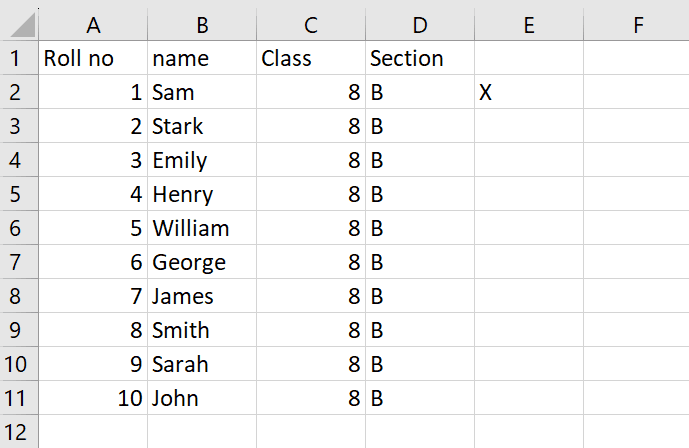
Task: Click the Section cell in Smith's row
Action: click(x=420, y=330)
